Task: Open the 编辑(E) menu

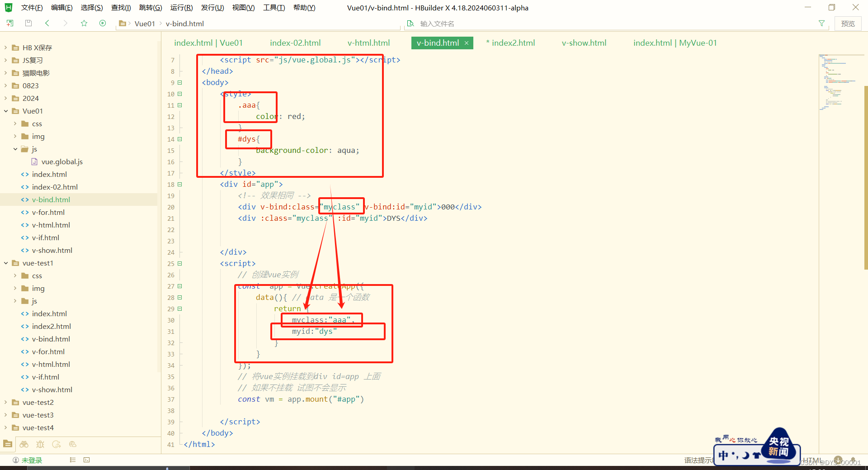Action: (62, 8)
